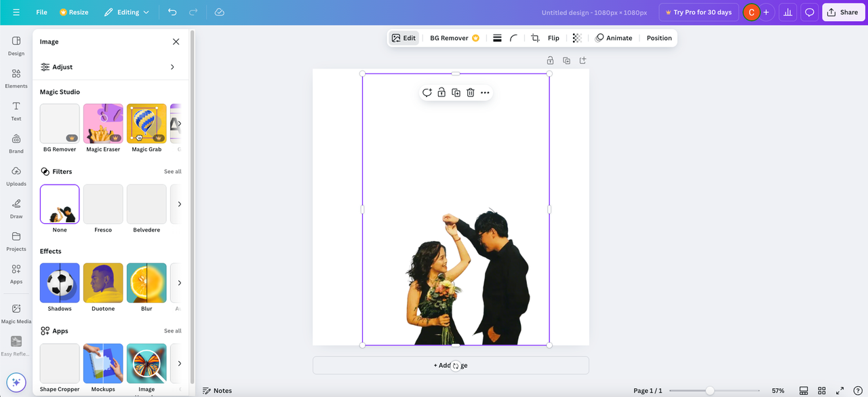
Task: Choose BG Remover in the image toolbar
Action: pos(454,38)
